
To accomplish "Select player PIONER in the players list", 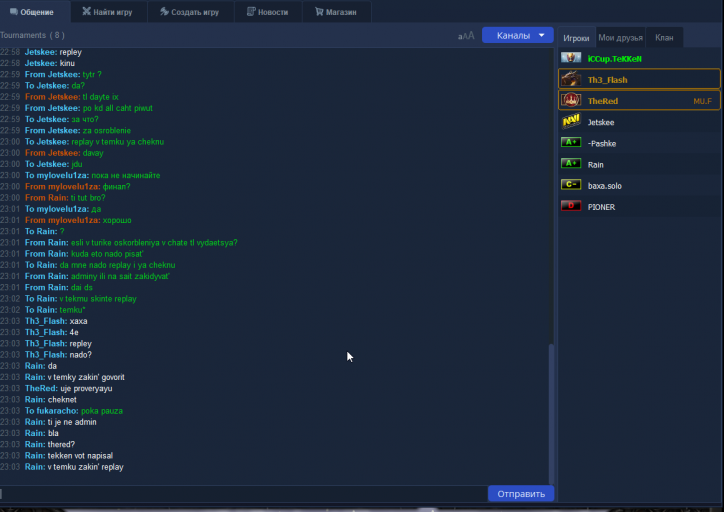I will tap(639, 207).
